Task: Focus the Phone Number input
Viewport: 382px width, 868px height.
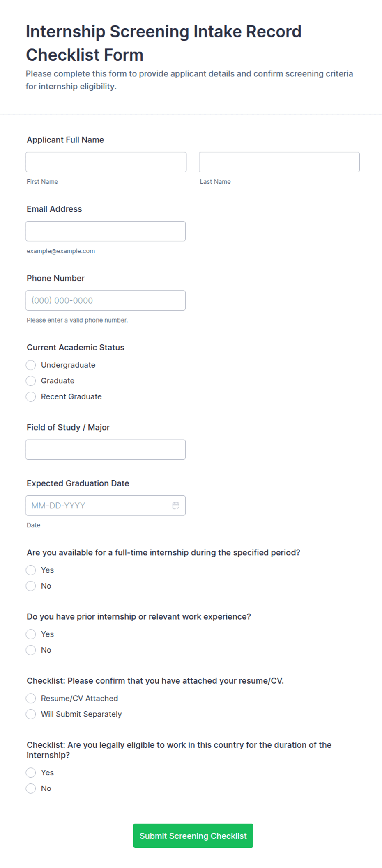Action: pyautogui.click(x=106, y=300)
